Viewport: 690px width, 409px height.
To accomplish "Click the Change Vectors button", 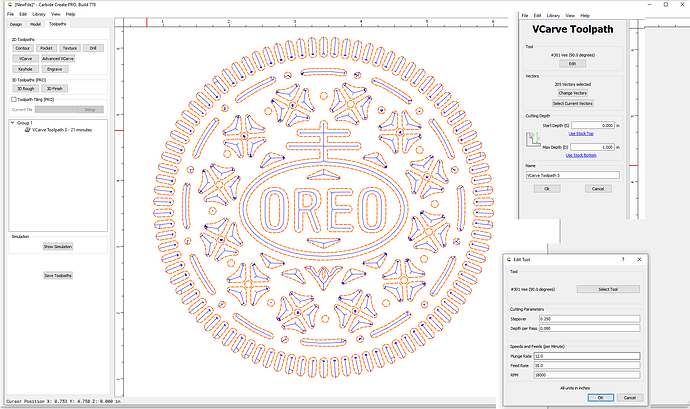I will click(573, 93).
